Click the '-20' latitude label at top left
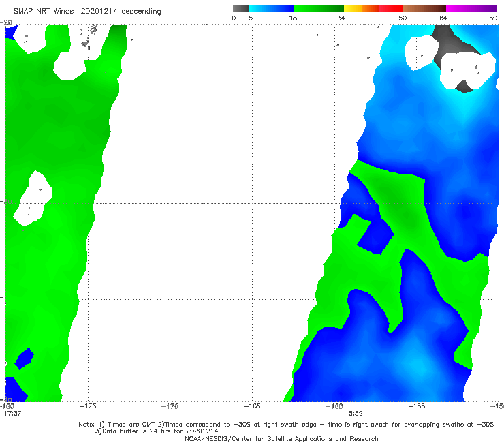 [6, 22]
